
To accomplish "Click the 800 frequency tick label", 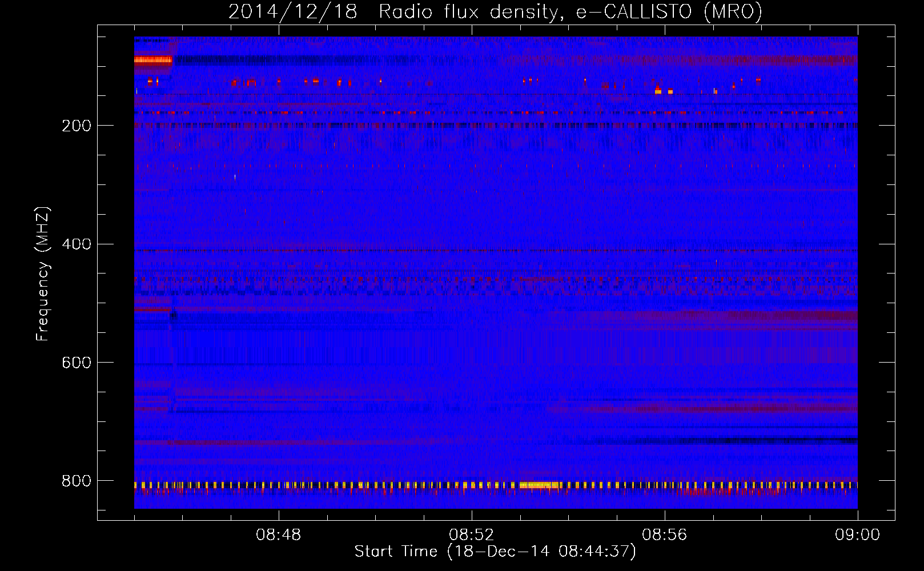I will [77, 481].
